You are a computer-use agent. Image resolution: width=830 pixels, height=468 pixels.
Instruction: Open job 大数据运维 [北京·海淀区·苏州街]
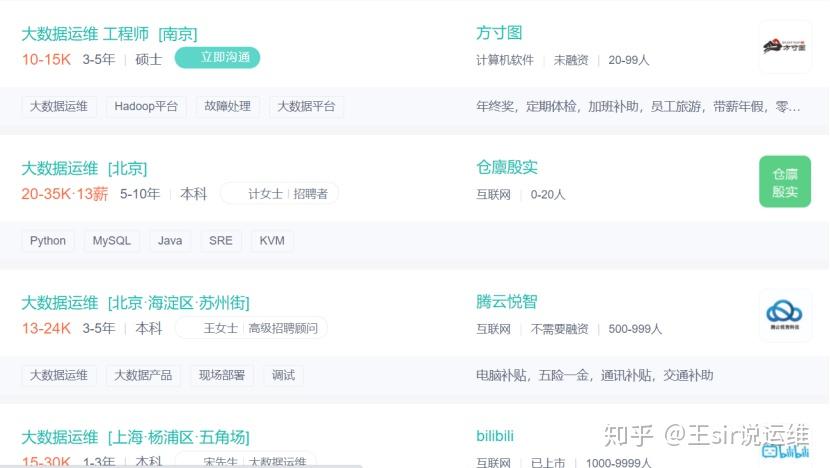click(x=135, y=303)
